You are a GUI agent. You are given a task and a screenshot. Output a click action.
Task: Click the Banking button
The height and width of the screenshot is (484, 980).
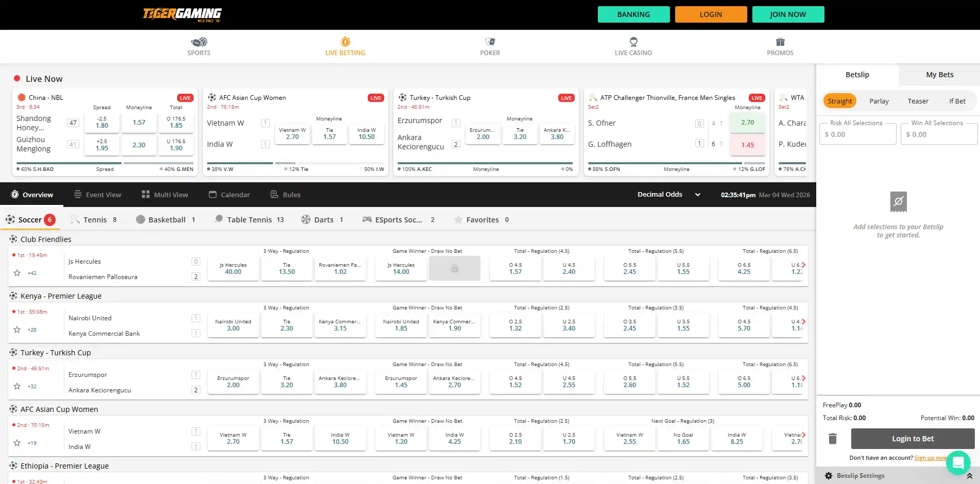click(x=633, y=14)
